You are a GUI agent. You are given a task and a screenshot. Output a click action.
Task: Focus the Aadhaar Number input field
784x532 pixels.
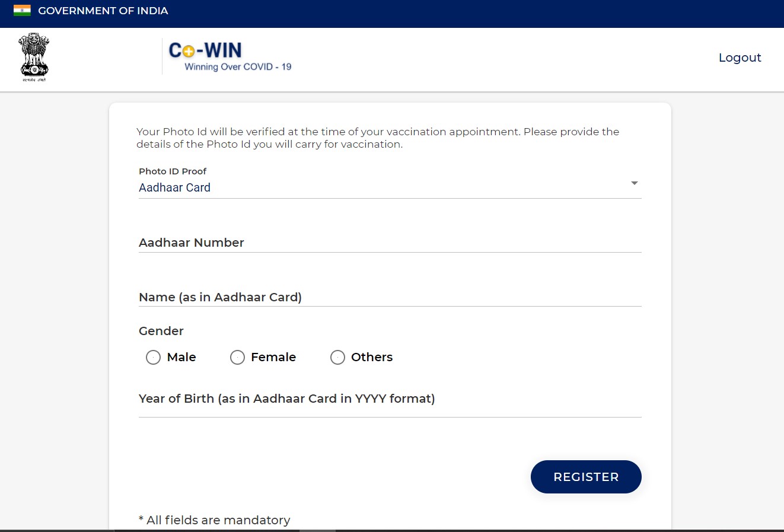click(x=390, y=243)
